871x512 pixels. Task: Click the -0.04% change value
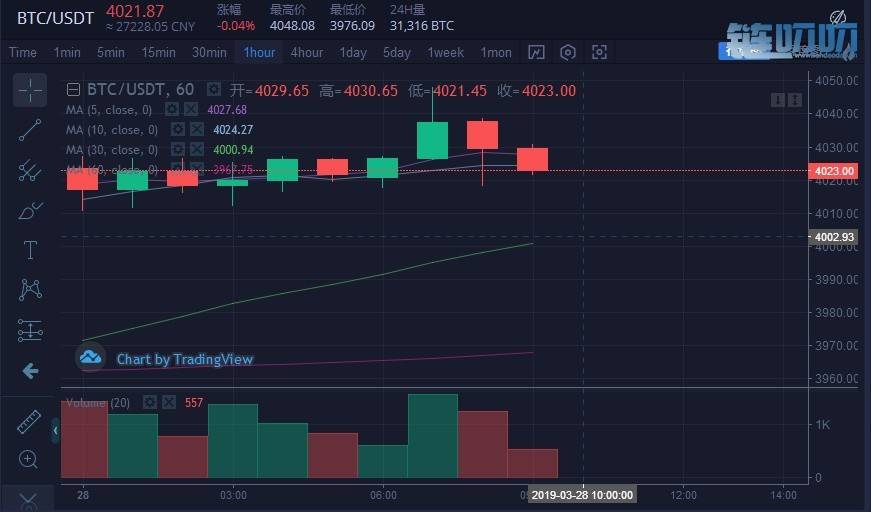[x=236, y=26]
